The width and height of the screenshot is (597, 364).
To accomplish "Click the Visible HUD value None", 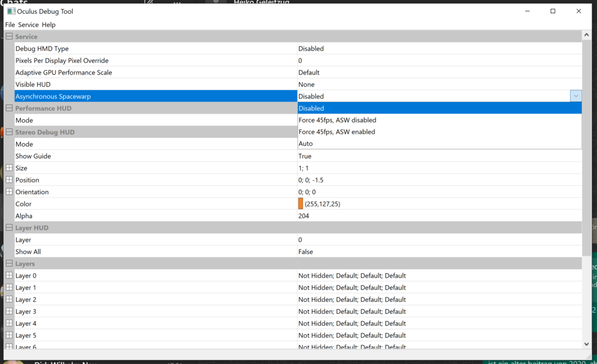I will coord(306,85).
